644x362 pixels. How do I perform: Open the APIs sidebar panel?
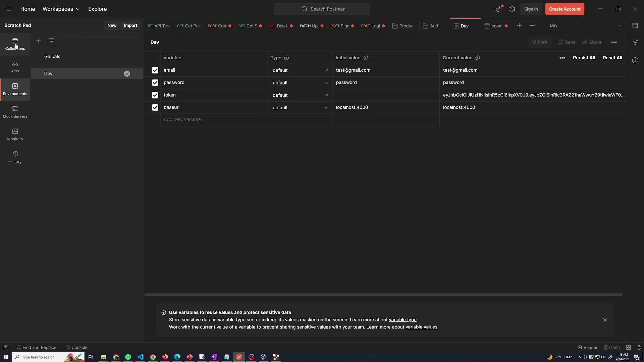(x=15, y=66)
